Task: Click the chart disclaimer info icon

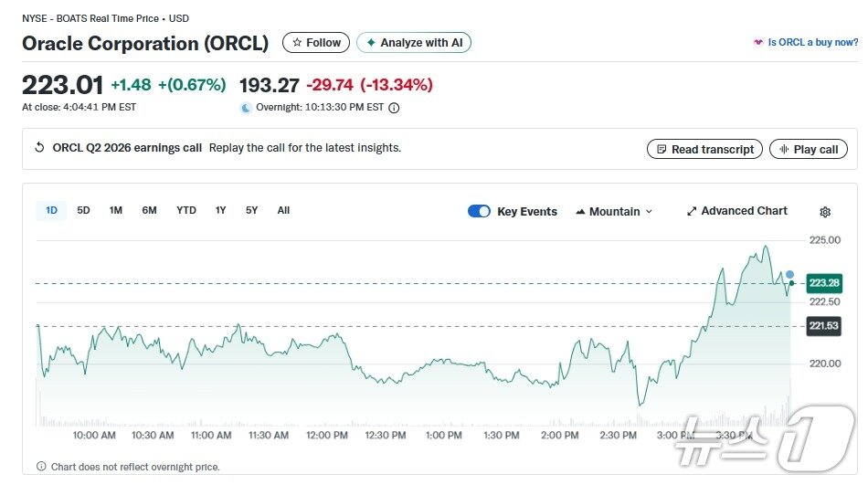Action: coord(40,467)
